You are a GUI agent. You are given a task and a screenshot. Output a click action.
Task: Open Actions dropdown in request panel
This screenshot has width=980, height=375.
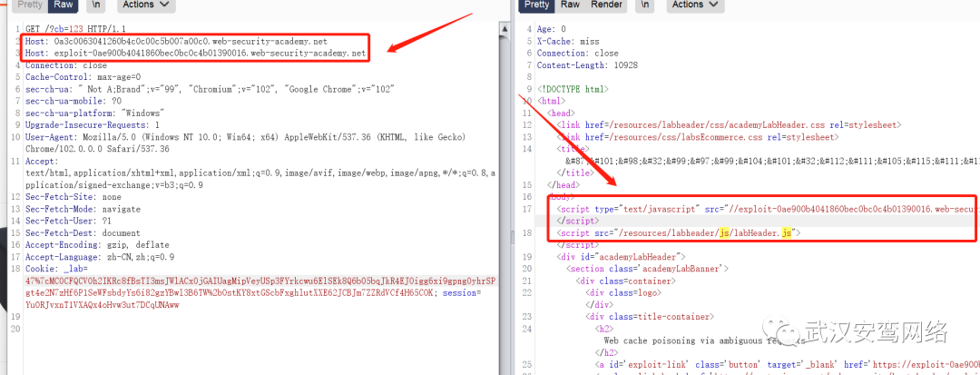(x=145, y=5)
